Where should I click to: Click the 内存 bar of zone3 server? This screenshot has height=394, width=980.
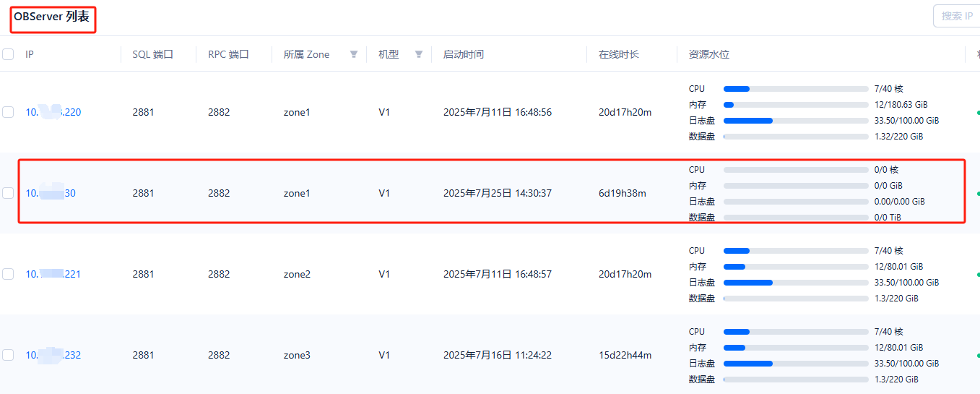pos(796,348)
